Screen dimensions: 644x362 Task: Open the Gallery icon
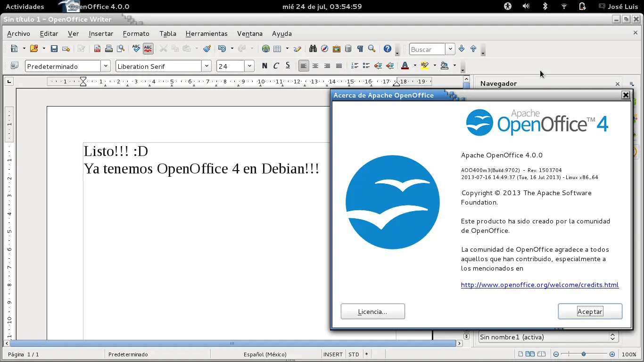[x=337, y=49]
